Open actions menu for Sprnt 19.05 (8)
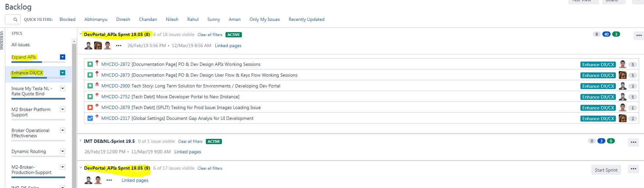 [639, 35]
